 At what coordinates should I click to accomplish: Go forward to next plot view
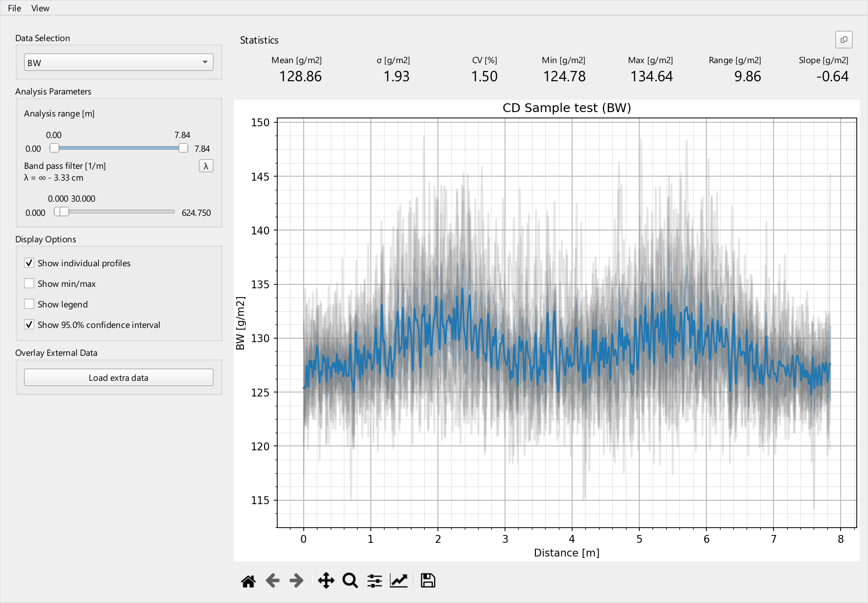click(296, 581)
